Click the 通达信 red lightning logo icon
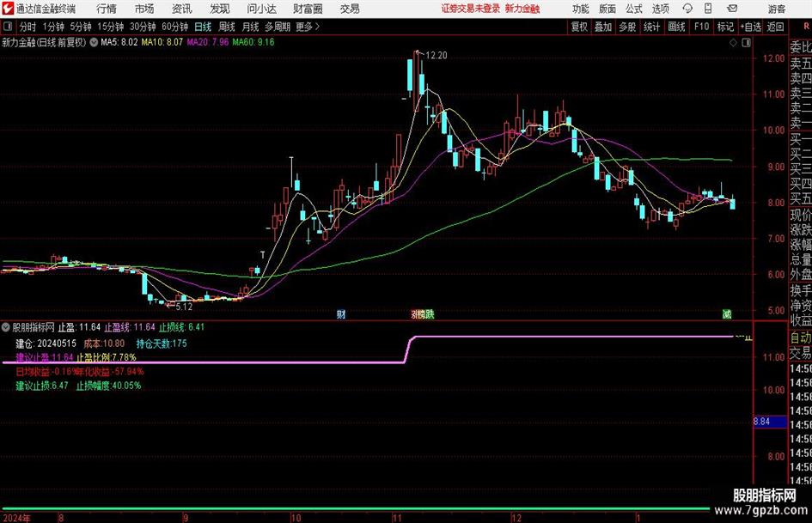Image resolution: width=812 pixels, height=523 pixels. point(8,9)
